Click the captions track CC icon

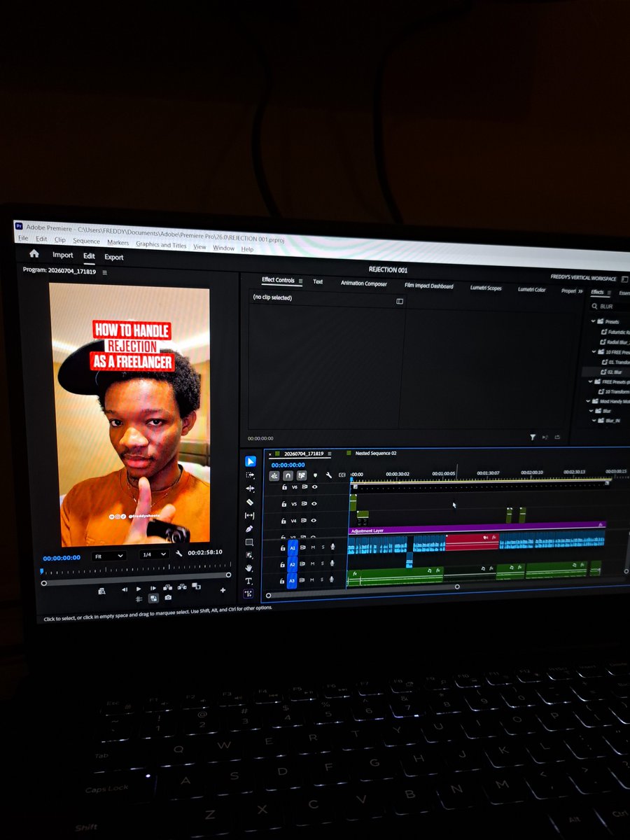pyautogui.click(x=342, y=475)
